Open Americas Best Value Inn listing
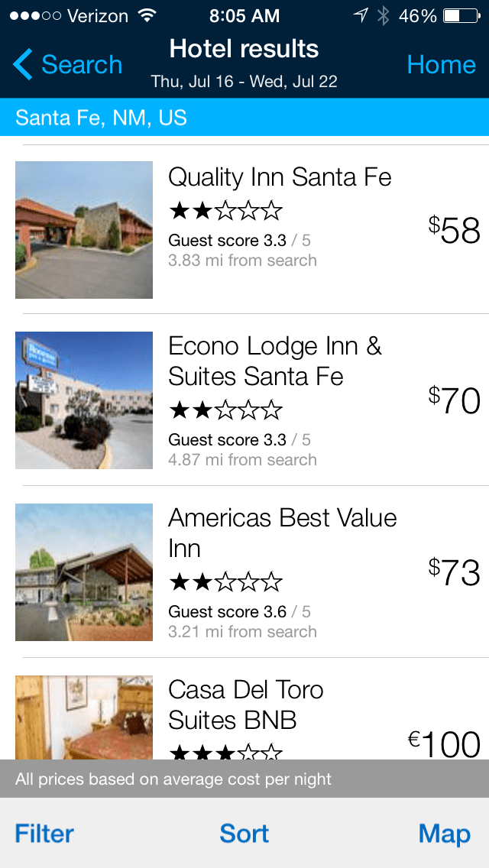The width and height of the screenshot is (489, 868). pos(283,533)
